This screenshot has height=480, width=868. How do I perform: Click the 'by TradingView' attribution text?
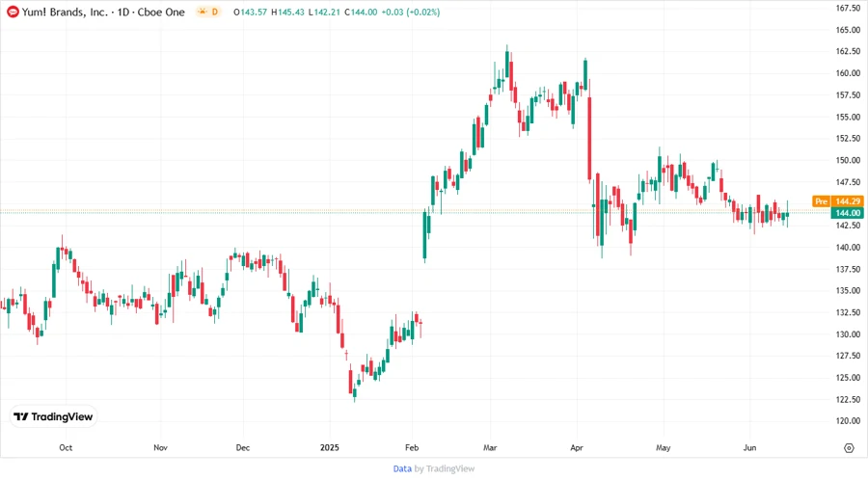pos(445,468)
